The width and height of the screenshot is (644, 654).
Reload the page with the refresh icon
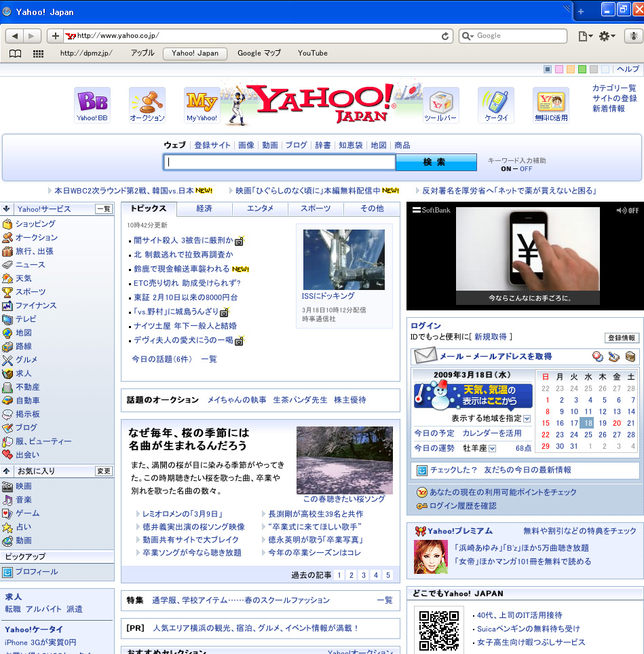(x=445, y=36)
